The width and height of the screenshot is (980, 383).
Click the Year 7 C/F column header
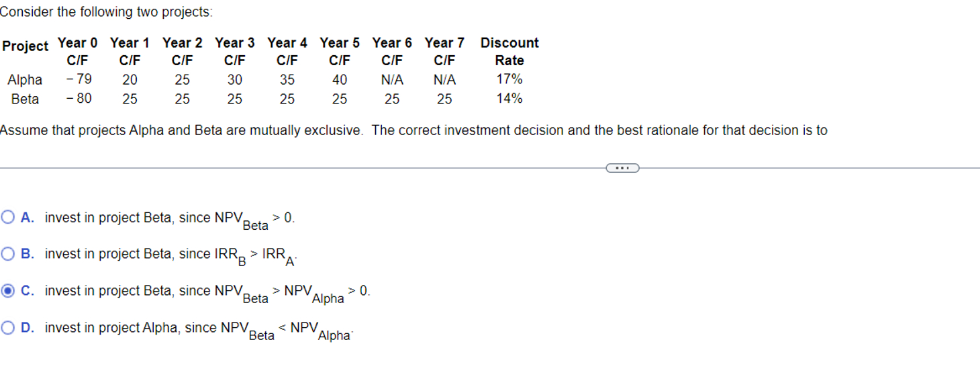pos(444,51)
